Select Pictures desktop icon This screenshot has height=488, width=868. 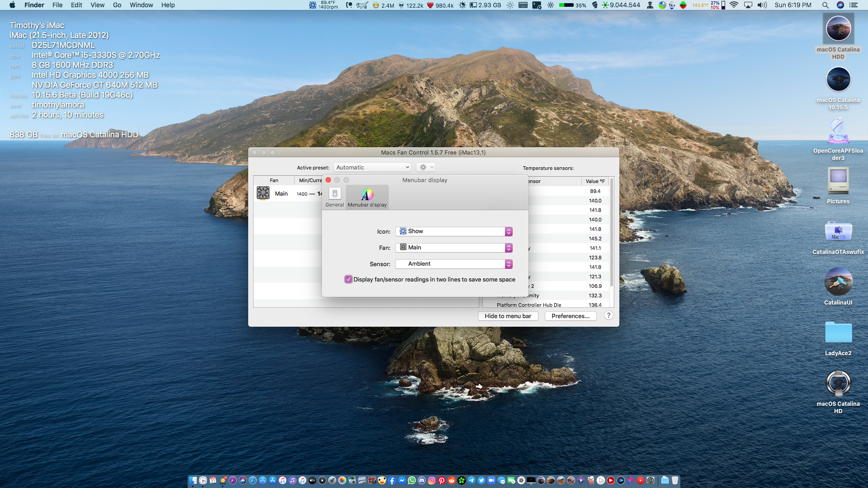pos(838,181)
